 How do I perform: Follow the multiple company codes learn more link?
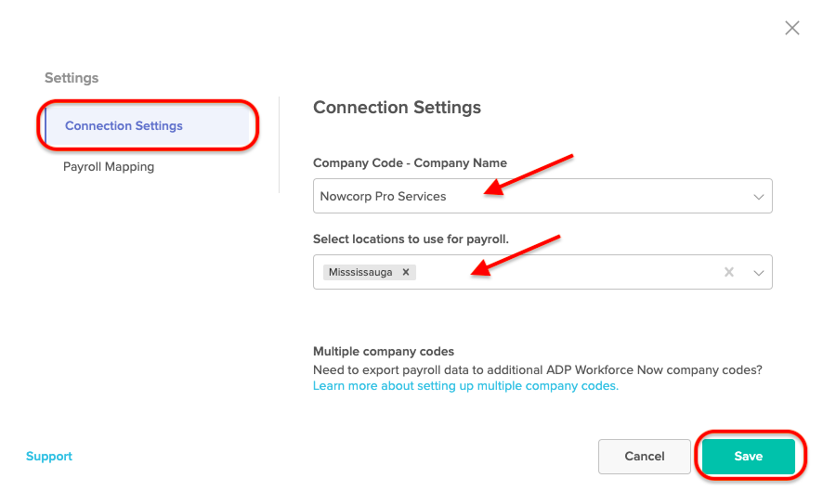(465, 386)
